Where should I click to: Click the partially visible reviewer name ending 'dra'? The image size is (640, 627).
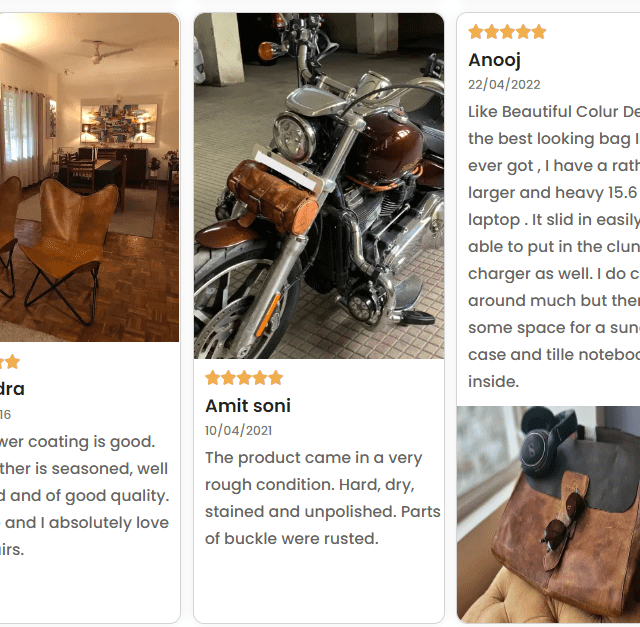pyautogui.click(x=12, y=389)
